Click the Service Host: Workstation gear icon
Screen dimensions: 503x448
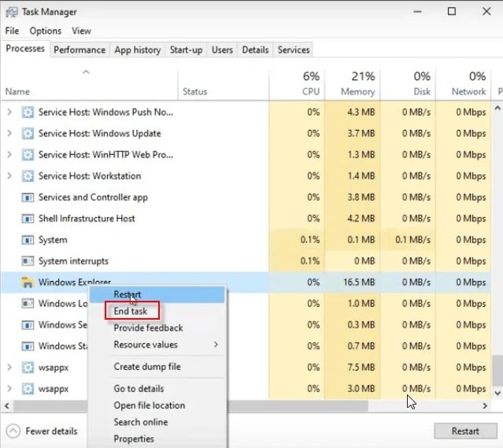tap(28, 176)
